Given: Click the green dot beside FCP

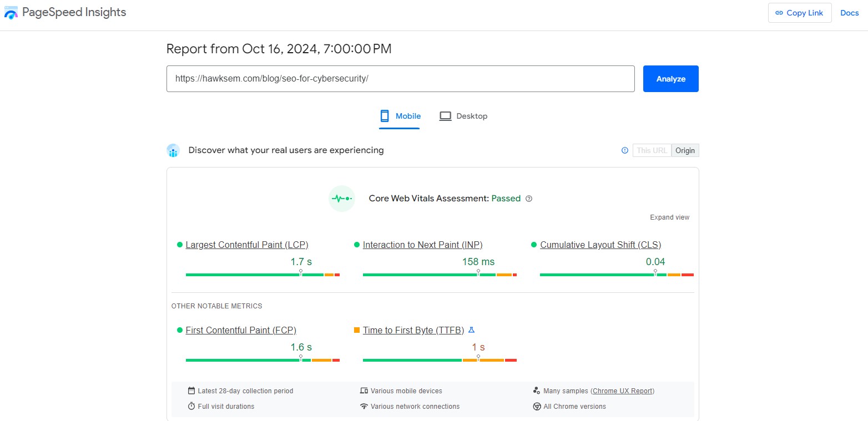Looking at the screenshot, I should [x=180, y=330].
